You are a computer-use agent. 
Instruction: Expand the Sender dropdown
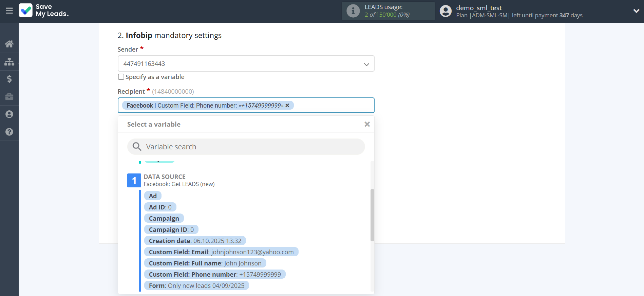(366, 64)
